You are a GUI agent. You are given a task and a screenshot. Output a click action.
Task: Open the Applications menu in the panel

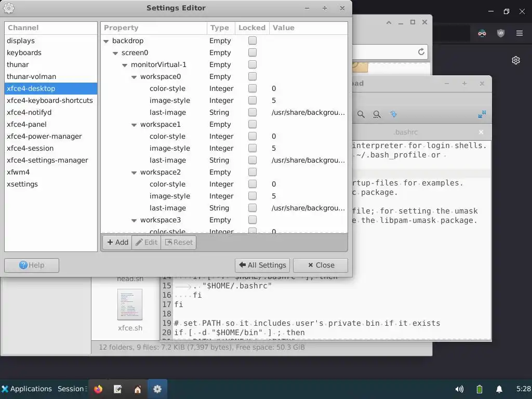(26, 389)
